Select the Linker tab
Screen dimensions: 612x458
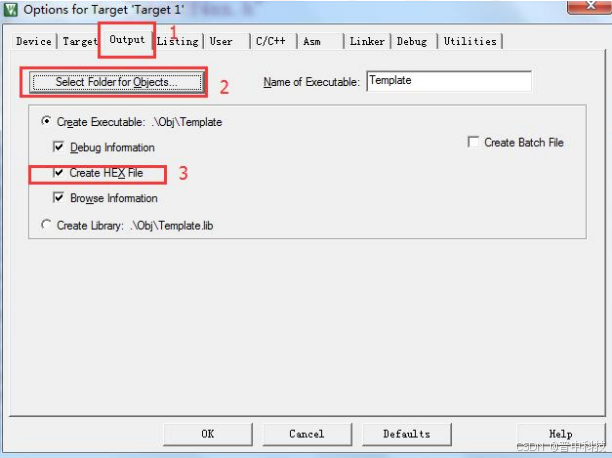(367, 41)
